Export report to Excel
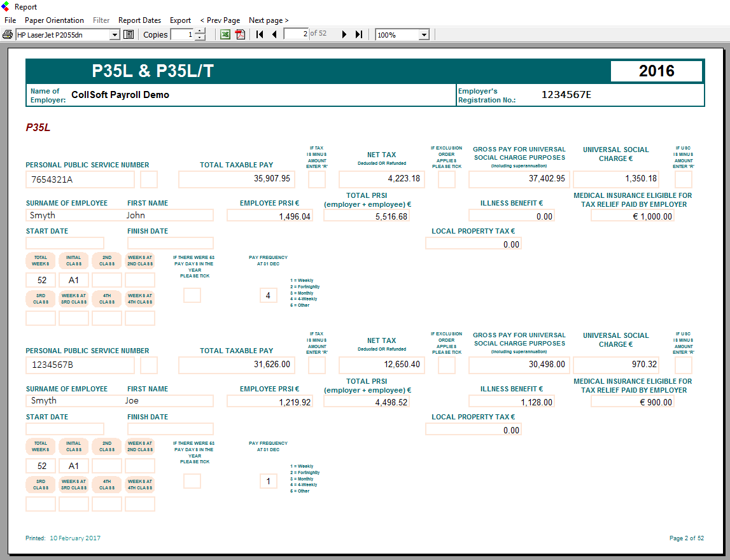Image resolution: width=730 pixels, height=560 pixels. [x=225, y=34]
